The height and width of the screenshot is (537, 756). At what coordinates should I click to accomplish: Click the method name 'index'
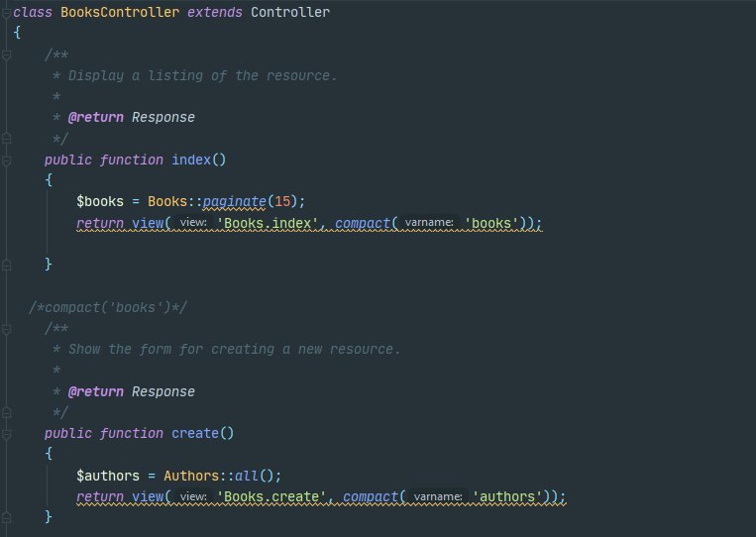(x=191, y=160)
